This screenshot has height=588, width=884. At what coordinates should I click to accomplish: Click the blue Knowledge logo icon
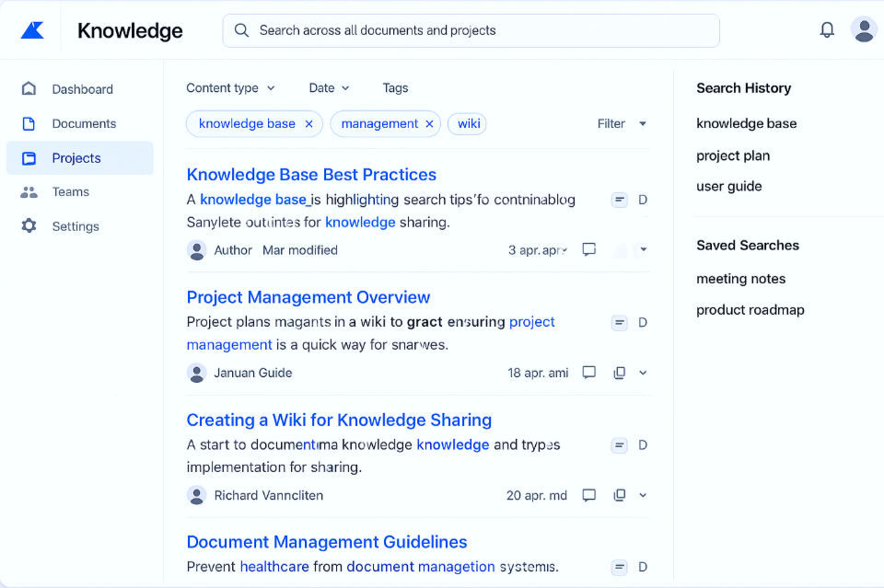(32, 29)
